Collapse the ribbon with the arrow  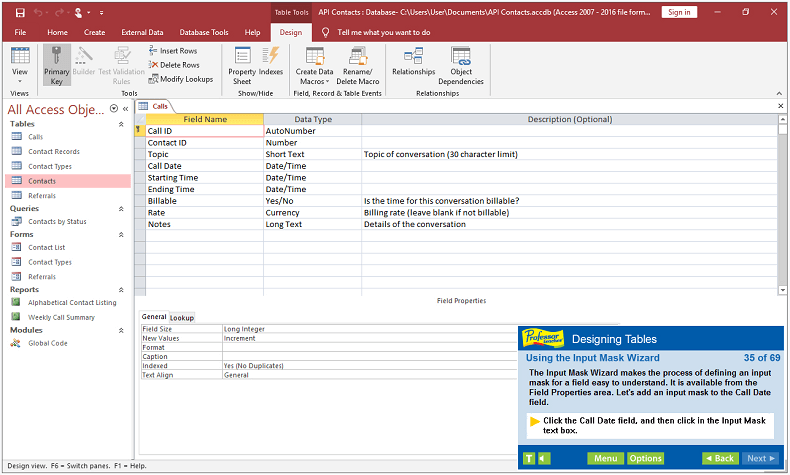(x=779, y=94)
